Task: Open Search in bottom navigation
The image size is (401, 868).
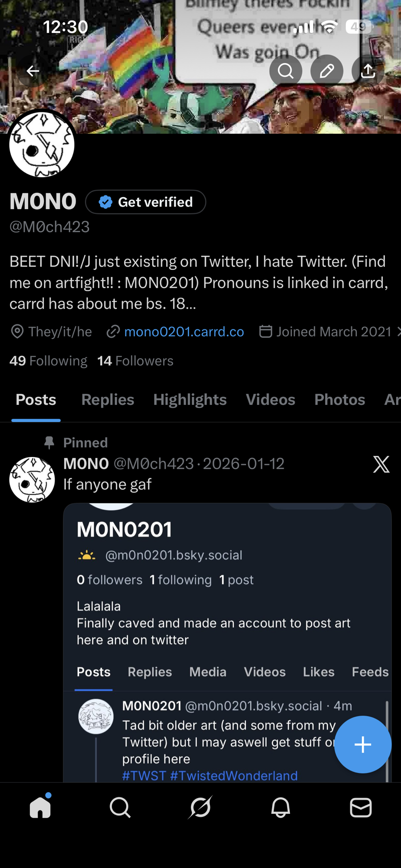Action: [120, 808]
